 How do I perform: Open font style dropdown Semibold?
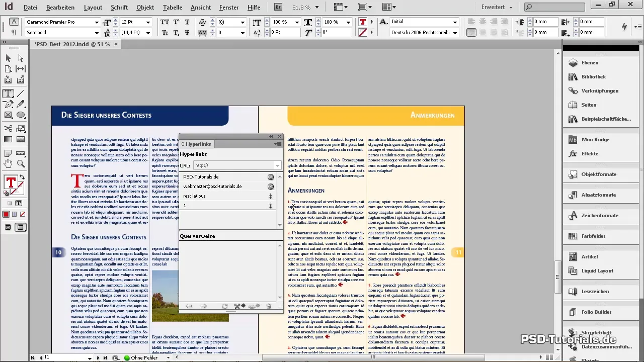pyautogui.click(x=97, y=33)
